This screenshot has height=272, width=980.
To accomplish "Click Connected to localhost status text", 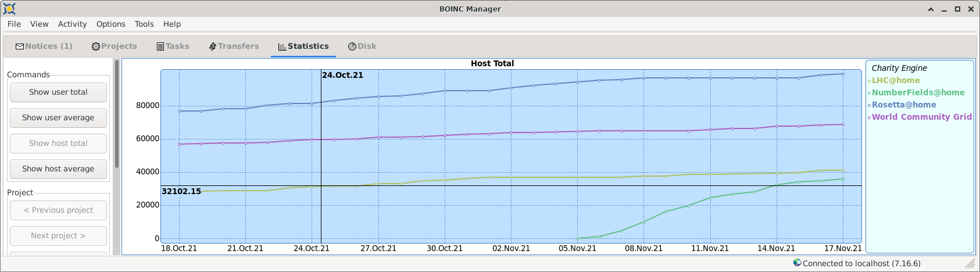I will [861, 263].
